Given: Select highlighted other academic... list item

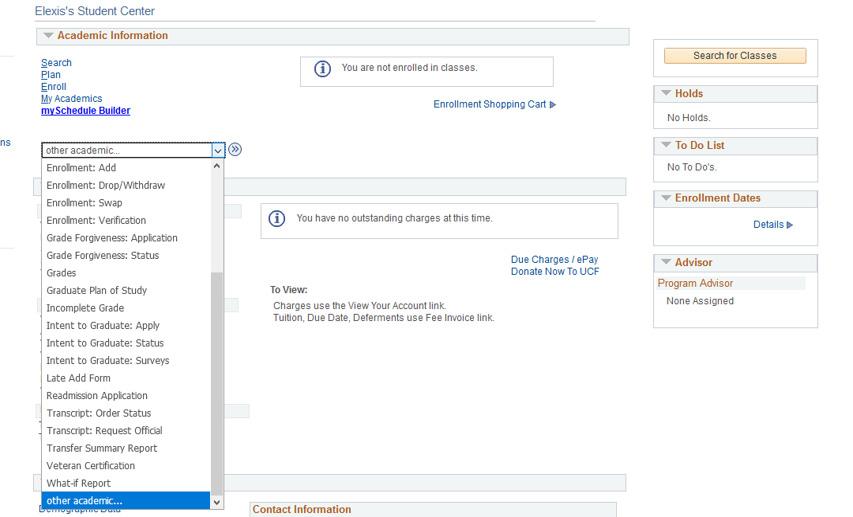Looking at the screenshot, I should click(126, 501).
